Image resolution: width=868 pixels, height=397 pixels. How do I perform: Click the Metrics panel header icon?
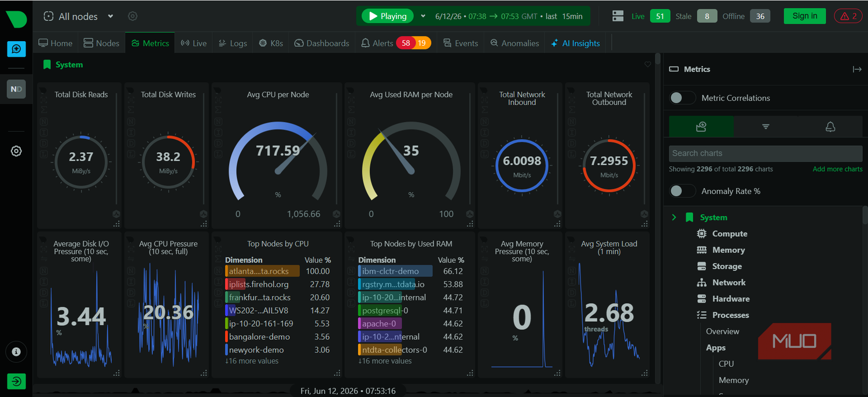[x=674, y=69]
